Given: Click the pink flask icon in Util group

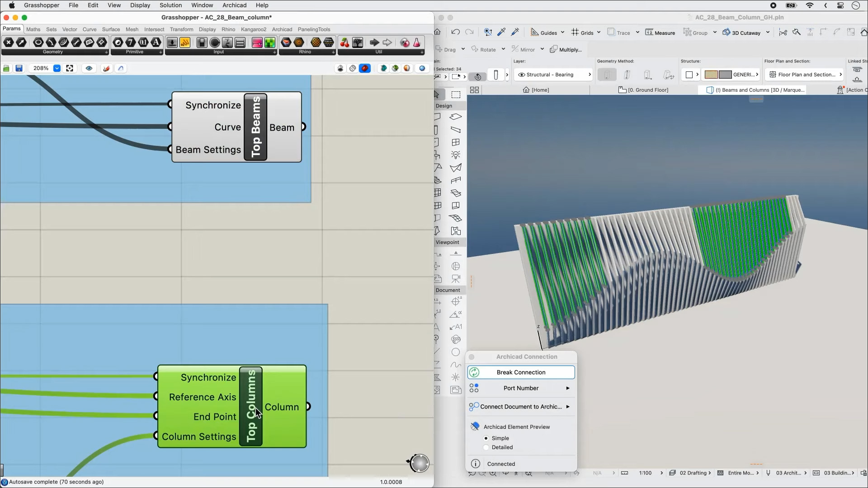Looking at the screenshot, I should point(417,42).
